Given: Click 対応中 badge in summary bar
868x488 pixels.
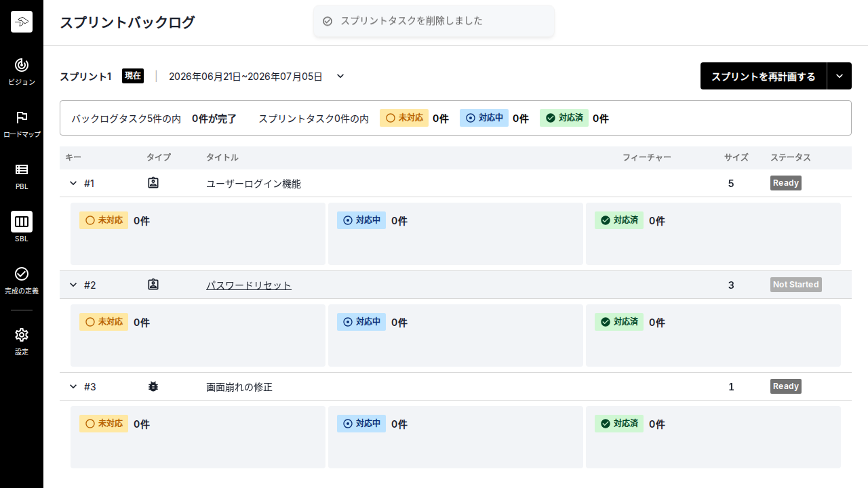Looking at the screenshot, I should 484,118.
